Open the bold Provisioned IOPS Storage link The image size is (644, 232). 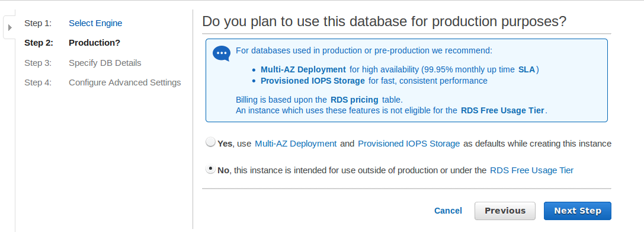tap(313, 81)
